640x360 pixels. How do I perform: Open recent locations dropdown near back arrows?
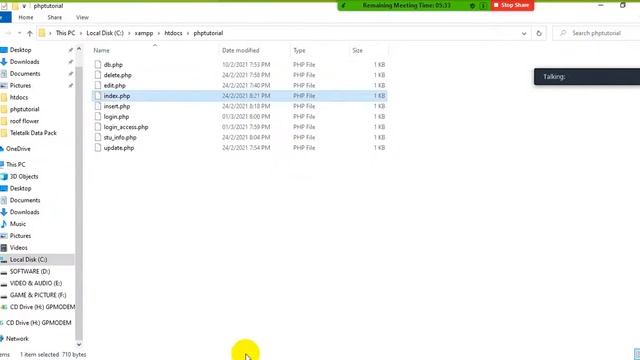point(19,33)
